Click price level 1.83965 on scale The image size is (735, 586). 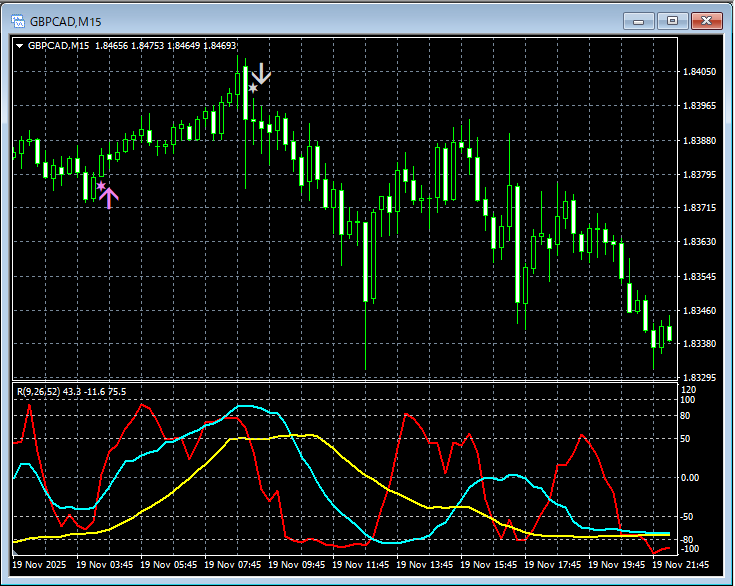(x=699, y=106)
